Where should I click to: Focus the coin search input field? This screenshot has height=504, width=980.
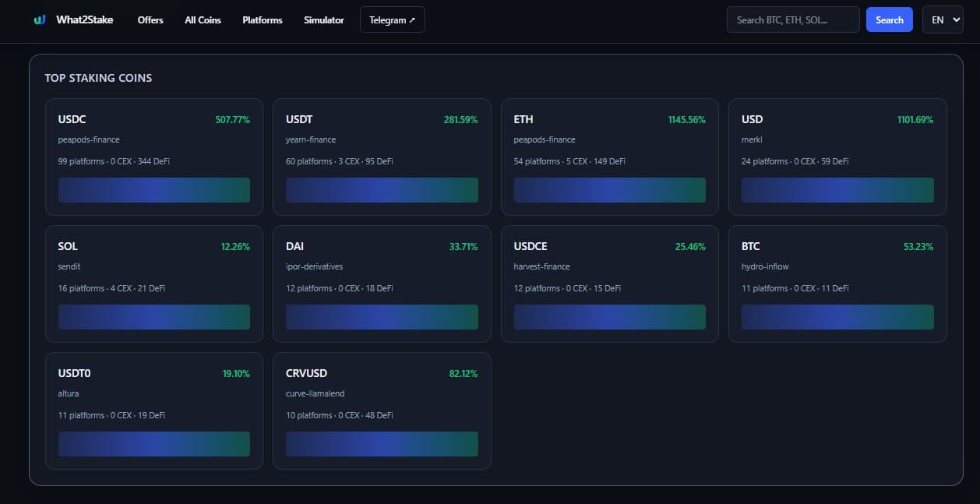pyautogui.click(x=792, y=19)
